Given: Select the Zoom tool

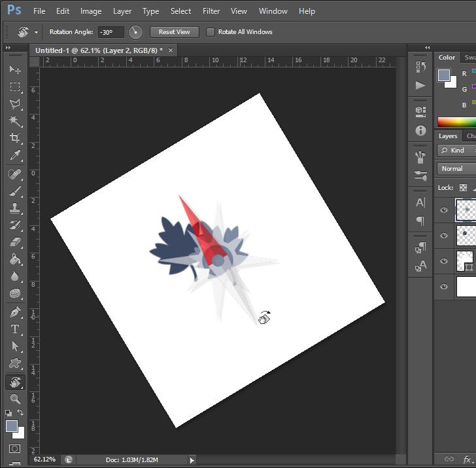Looking at the screenshot, I should pos(15,399).
